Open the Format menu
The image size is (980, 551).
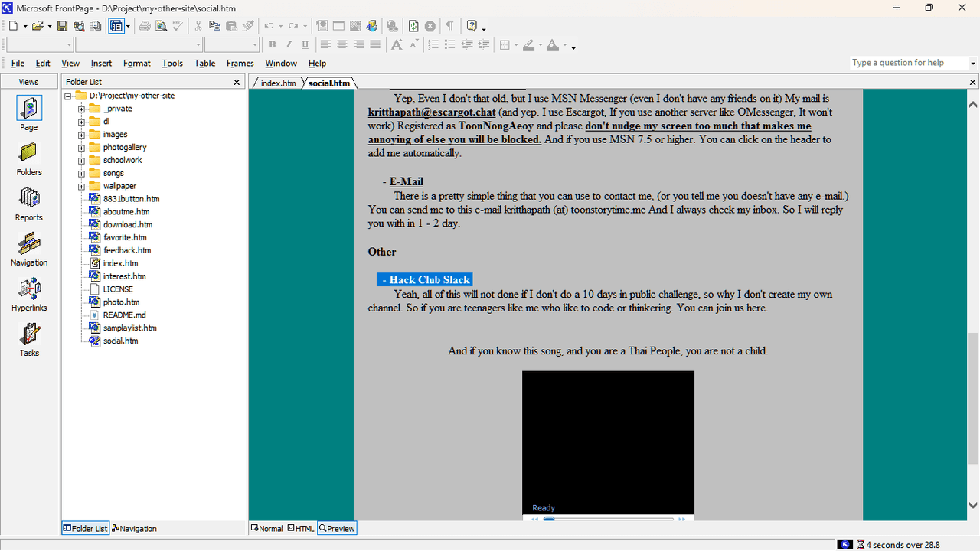point(137,64)
